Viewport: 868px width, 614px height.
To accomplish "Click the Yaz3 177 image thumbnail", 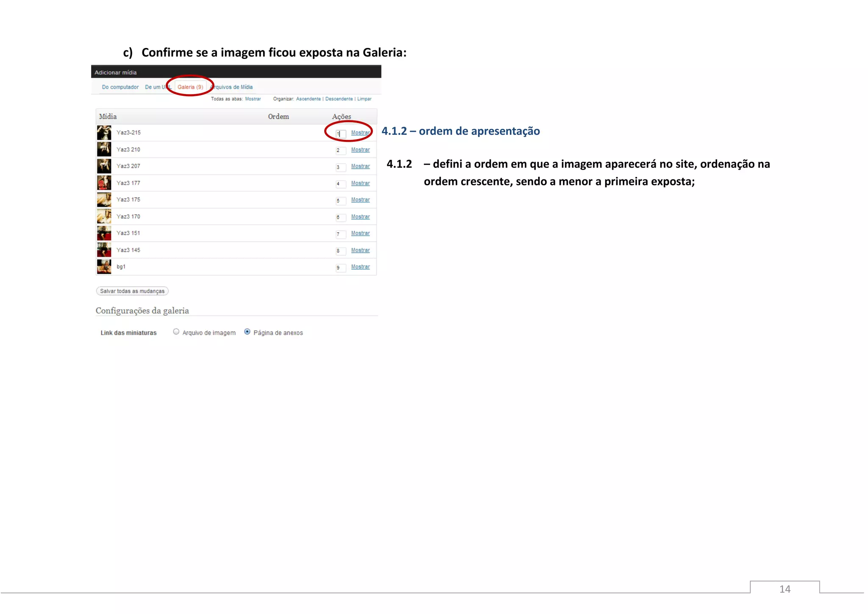I will pos(104,183).
